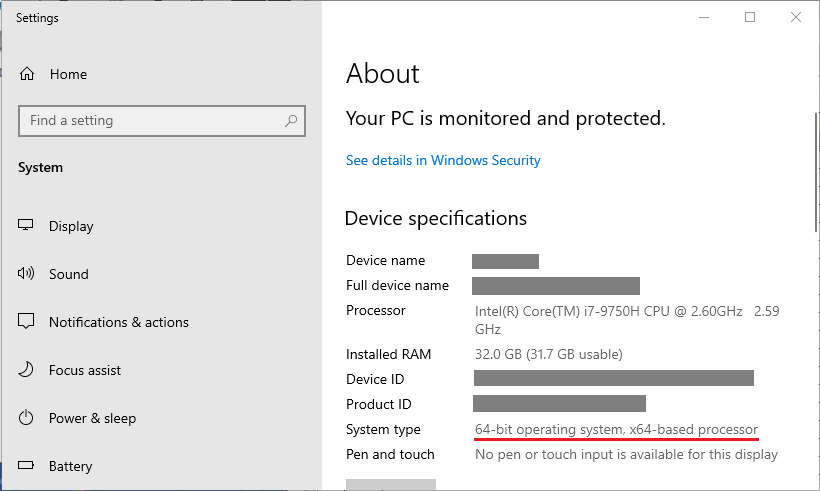Click the Notifications speech bubble icon
The height and width of the screenshot is (491, 820).
point(26,321)
